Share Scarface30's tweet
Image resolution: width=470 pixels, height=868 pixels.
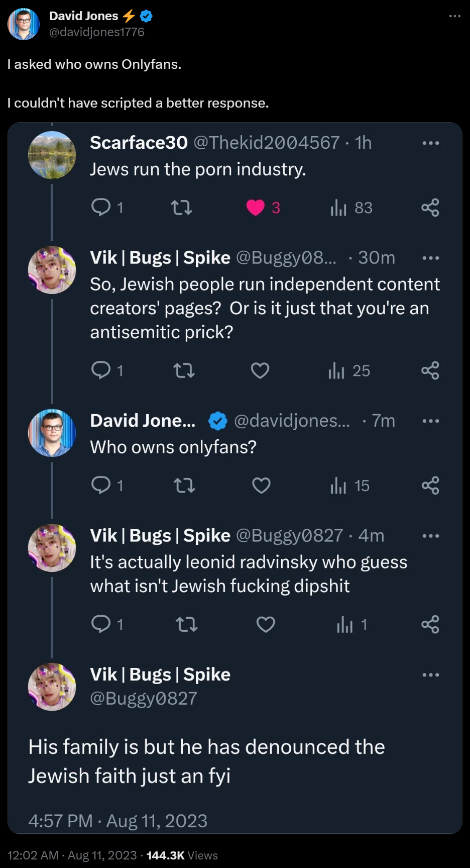pyautogui.click(x=430, y=207)
